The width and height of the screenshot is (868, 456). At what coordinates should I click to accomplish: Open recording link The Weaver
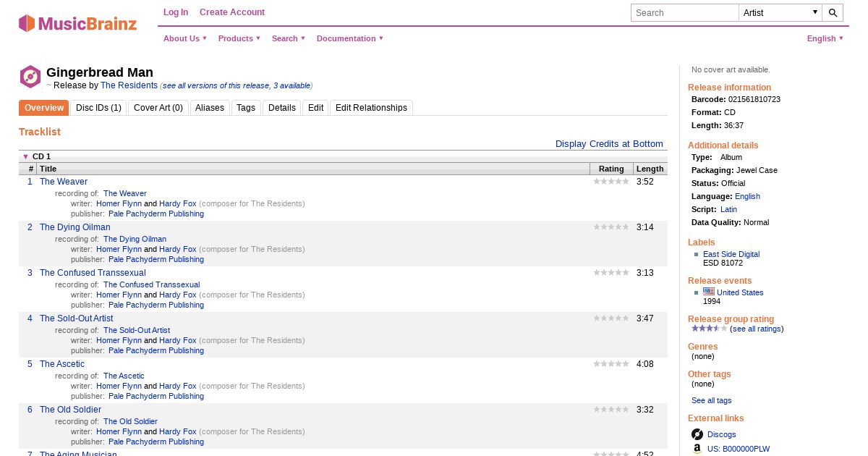pos(125,193)
